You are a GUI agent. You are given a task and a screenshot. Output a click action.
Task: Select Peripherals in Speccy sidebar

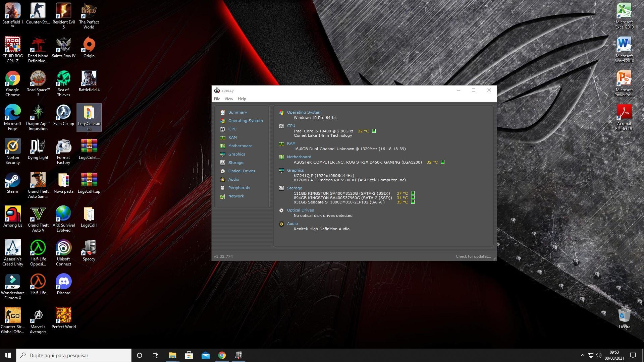239,188
